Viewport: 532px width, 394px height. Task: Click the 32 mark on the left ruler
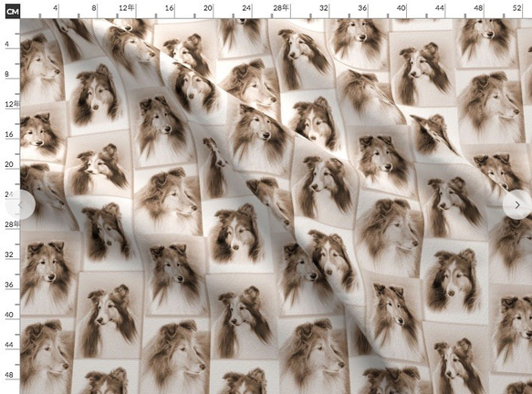[x=9, y=254]
